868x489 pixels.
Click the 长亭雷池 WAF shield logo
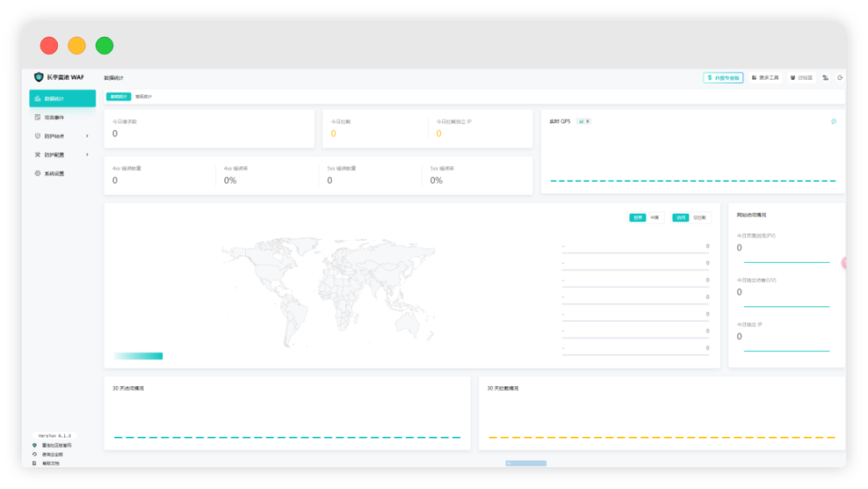39,77
